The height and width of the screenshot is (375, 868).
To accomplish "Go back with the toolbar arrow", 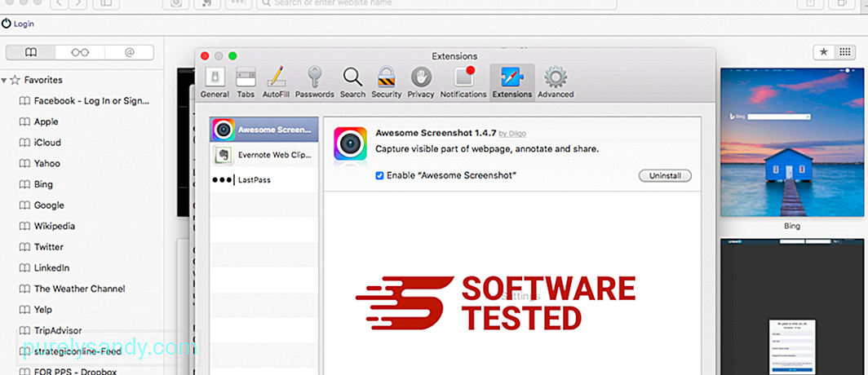I will (x=59, y=3).
